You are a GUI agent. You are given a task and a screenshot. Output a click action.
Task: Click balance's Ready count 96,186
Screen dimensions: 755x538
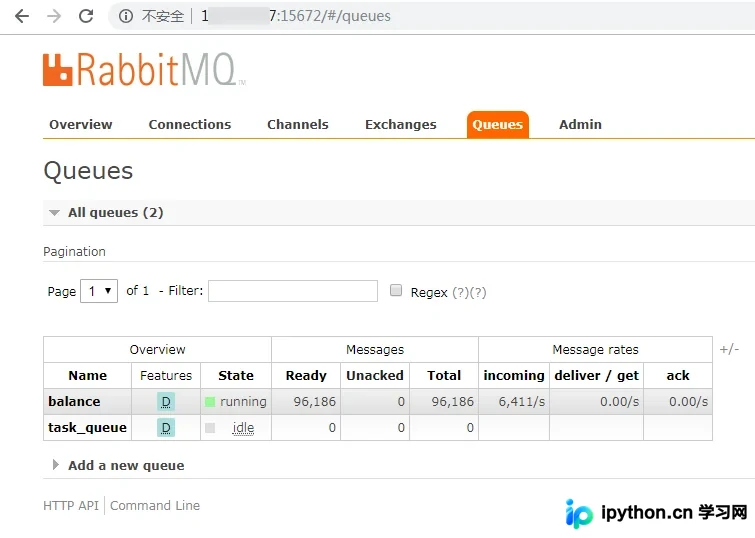click(314, 402)
